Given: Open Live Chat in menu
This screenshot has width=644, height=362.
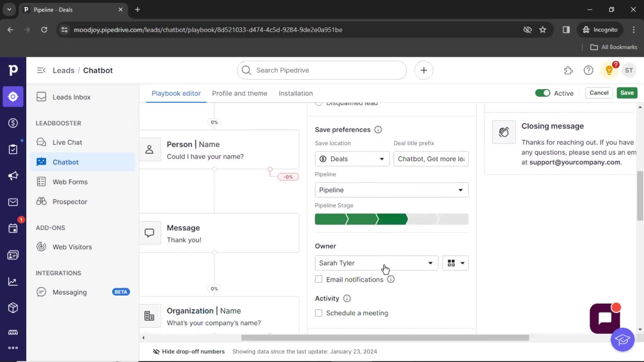Looking at the screenshot, I should 83,142.
